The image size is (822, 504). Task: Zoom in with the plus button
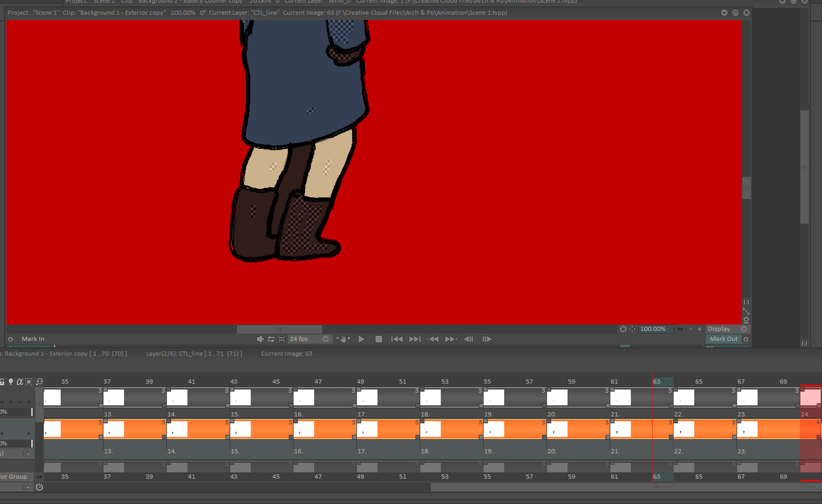(699, 329)
